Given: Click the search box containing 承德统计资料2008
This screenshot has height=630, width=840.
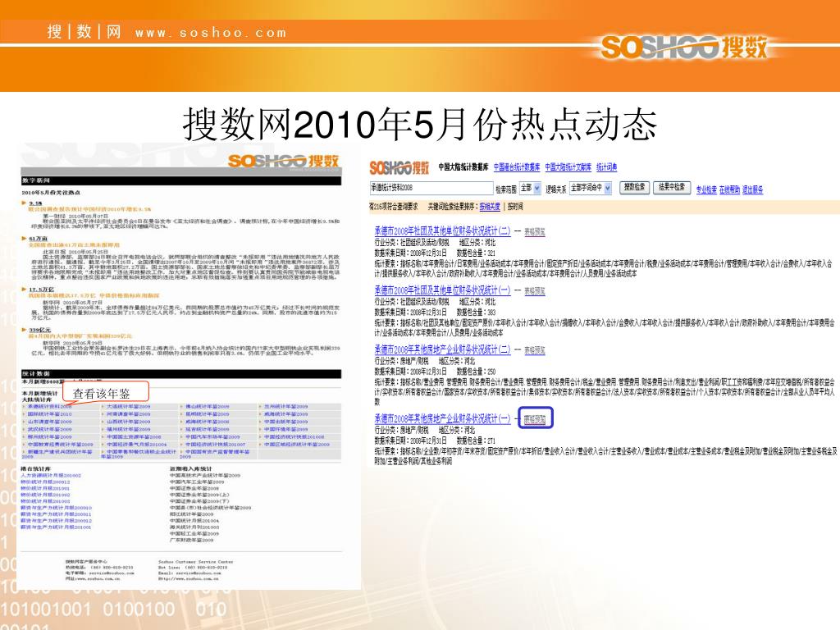Looking at the screenshot, I should coord(431,188).
